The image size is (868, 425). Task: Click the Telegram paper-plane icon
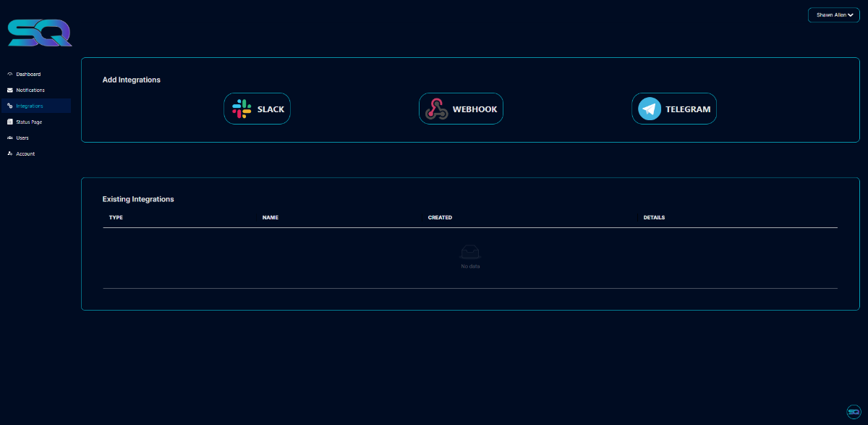[650, 109]
